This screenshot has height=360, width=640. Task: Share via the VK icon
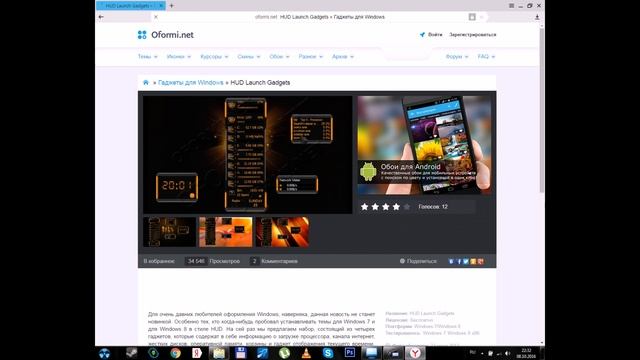pos(451,261)
